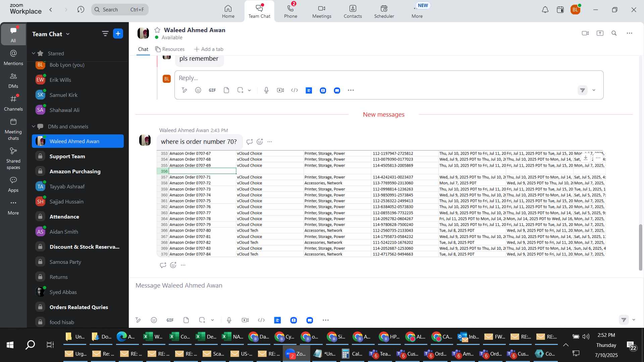Open chat header more options

pyautogui.click(x=630, y=33)
